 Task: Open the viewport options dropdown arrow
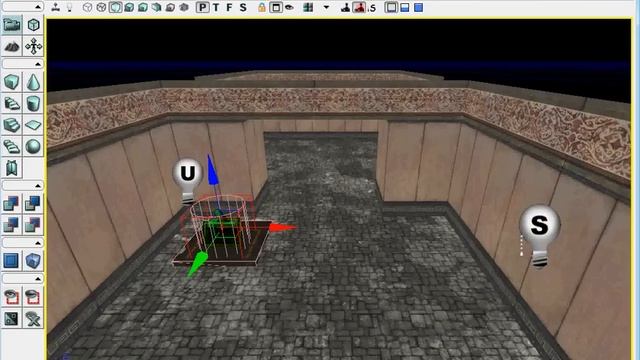pyautogui.click(x=326, y=7)
